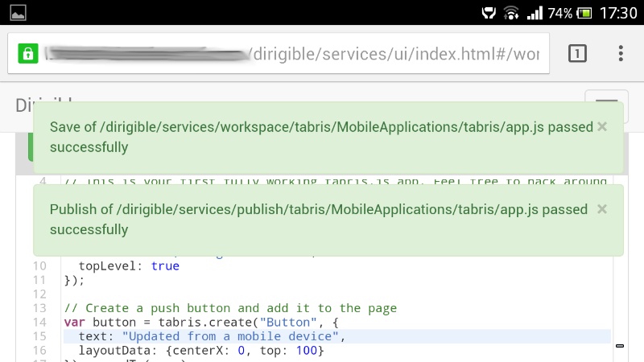
Task: Select line number 10 in gutter
Action: point(39,266)
